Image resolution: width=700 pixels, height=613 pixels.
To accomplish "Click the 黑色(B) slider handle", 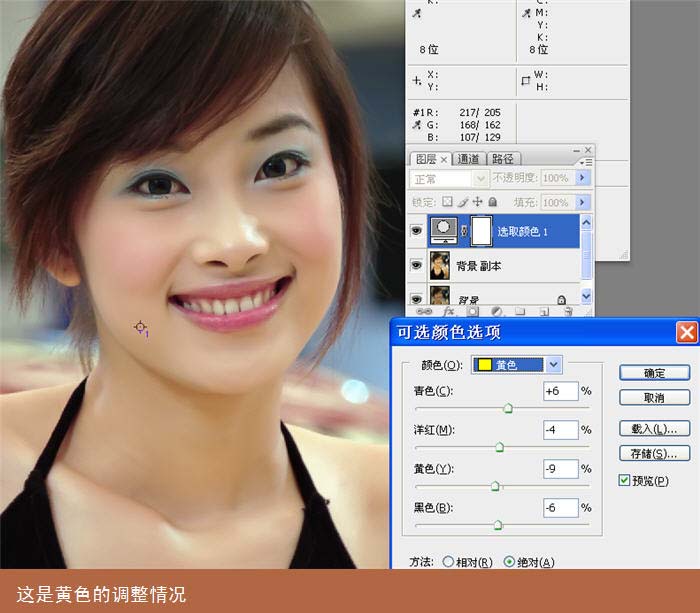I will tap(498, 525).
